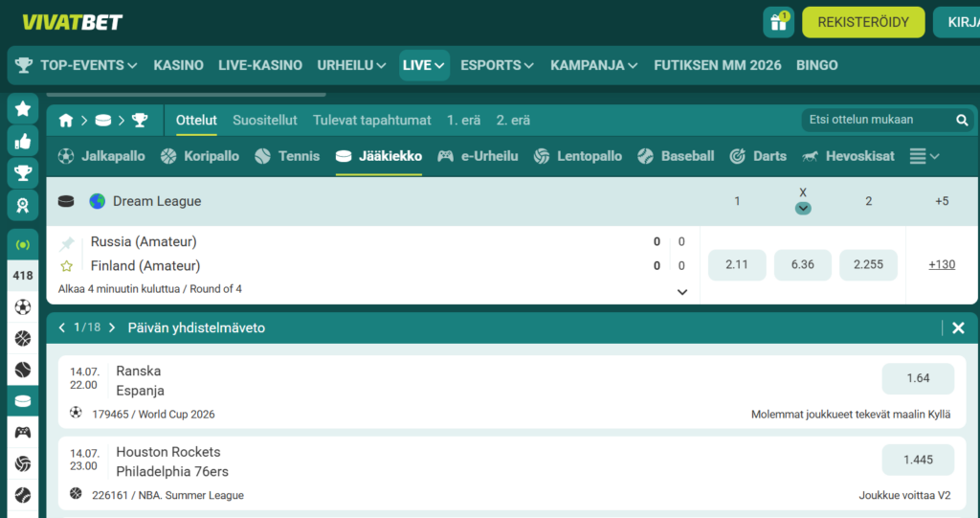980x518 pixels.
Task: Select e-Urheilu sport tab
Action: point(479,156)
